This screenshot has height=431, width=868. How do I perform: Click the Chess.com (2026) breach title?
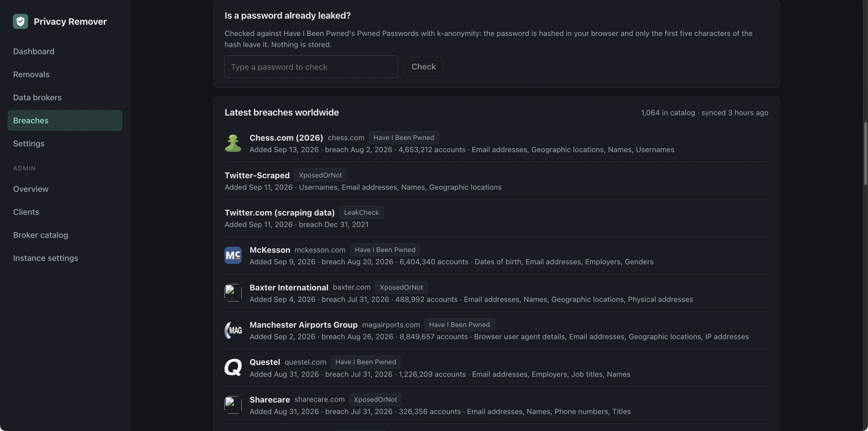click(286, 138)
